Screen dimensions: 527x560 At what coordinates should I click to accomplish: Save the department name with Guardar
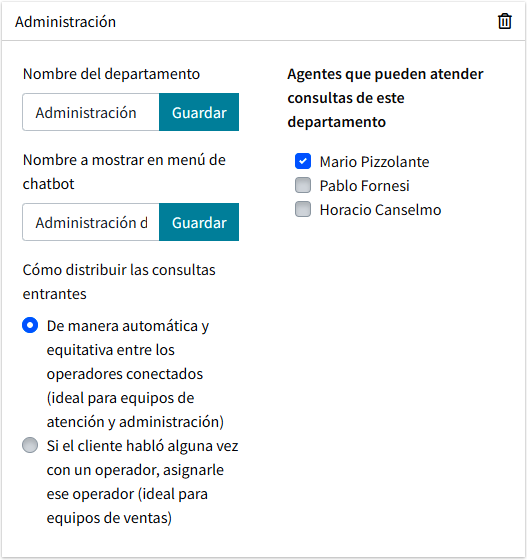[x=199, y=112]
